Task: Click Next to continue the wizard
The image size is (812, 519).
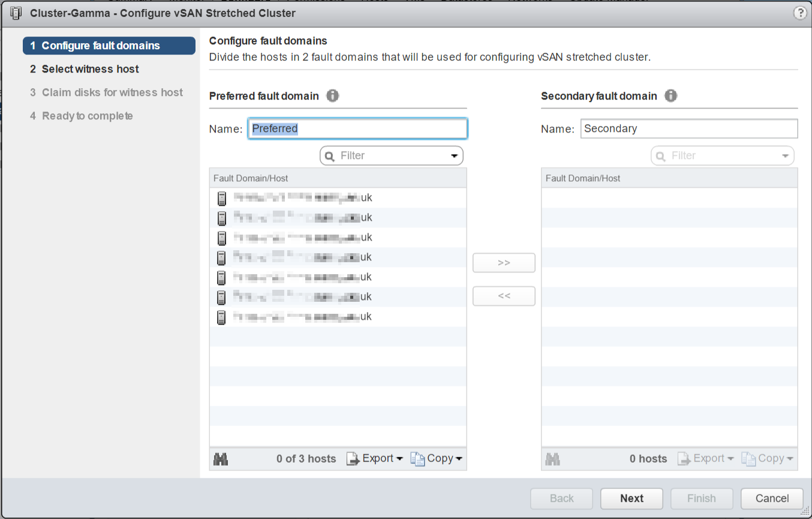Action: [x=632, y=499]
